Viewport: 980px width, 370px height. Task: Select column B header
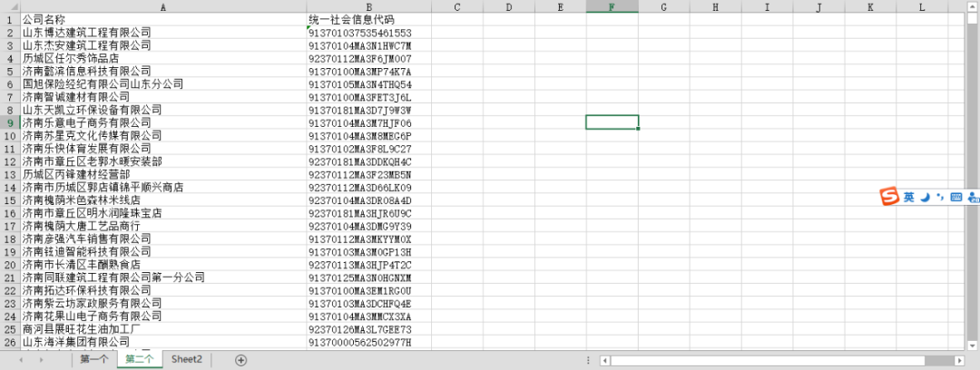coord(368,6)
